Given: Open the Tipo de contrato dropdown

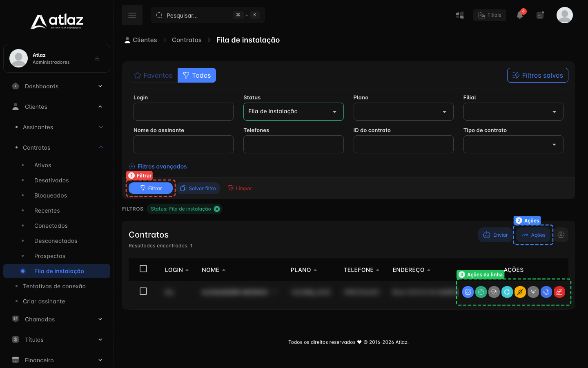Looking at the screenshot, I should 513,144.
